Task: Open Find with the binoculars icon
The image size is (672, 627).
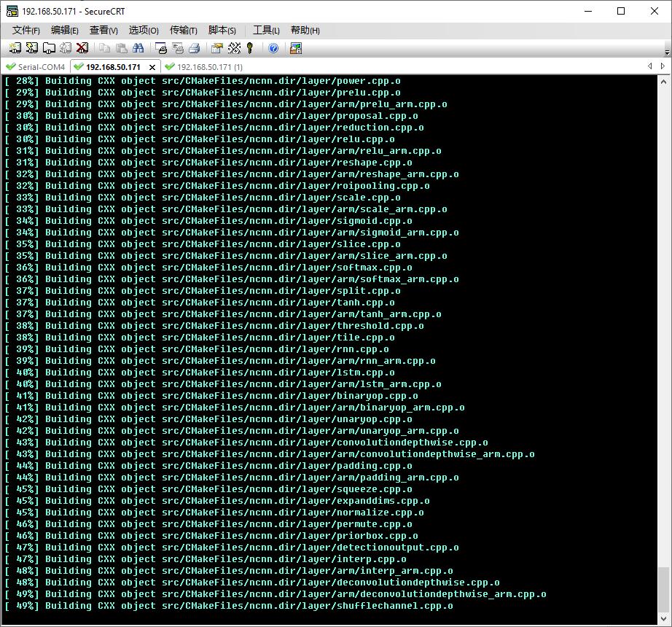Action: [x=138, y=48]
